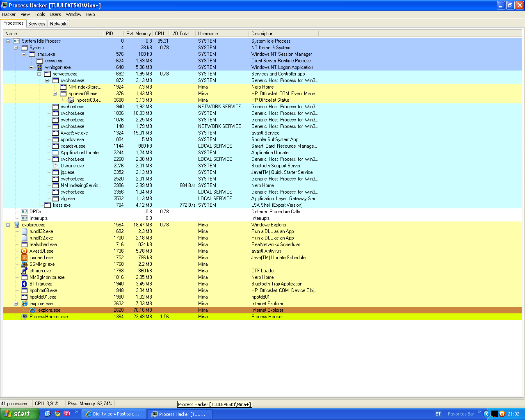Image resolution: width=525 pixels, height=420 pixels.
Task: Click the SSMMgr.exe process icon
Action: pos(24,264)
